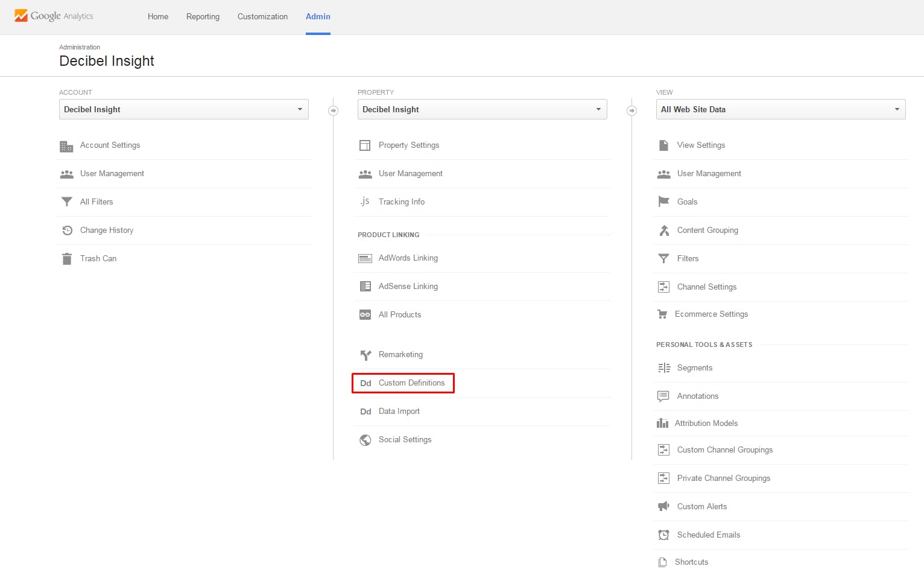Click the Change History clock icon
Viewport: 924px width, 572px height.
tap(67, 230)
